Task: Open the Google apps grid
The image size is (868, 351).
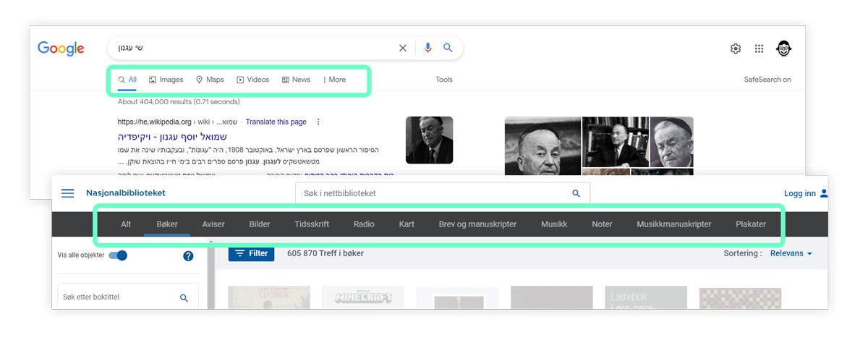Action: (759, 49)
